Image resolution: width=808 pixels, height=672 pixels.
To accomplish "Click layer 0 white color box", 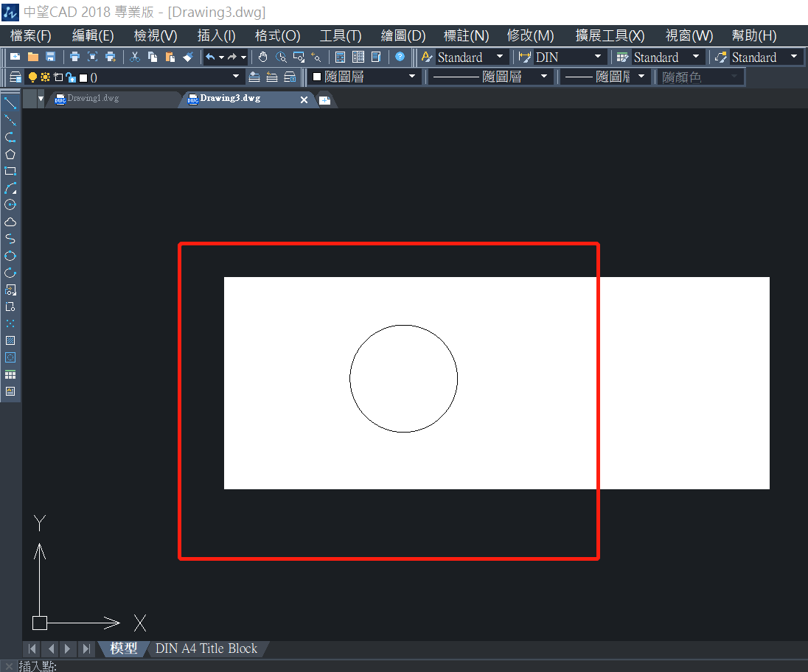I will 83,78.
